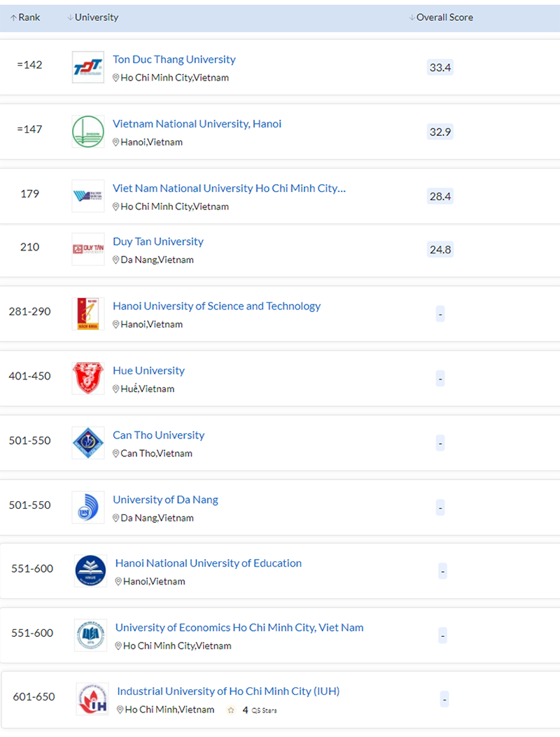Click the Duy Tan University logo
The width and height of the screenshot is (560, 737).
click(x=87, y=249)
